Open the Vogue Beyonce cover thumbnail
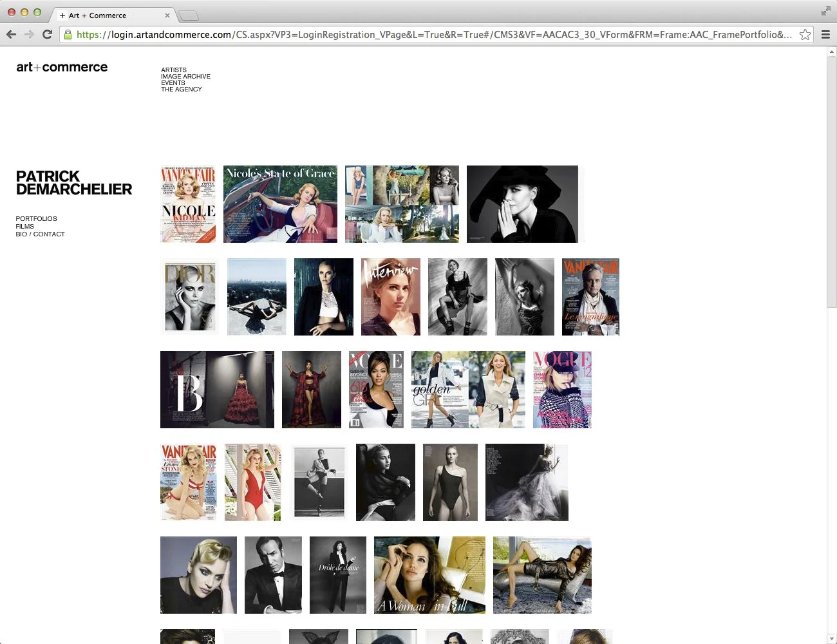The width and height of the screenshot is (837, 644). tap(376, 390)
